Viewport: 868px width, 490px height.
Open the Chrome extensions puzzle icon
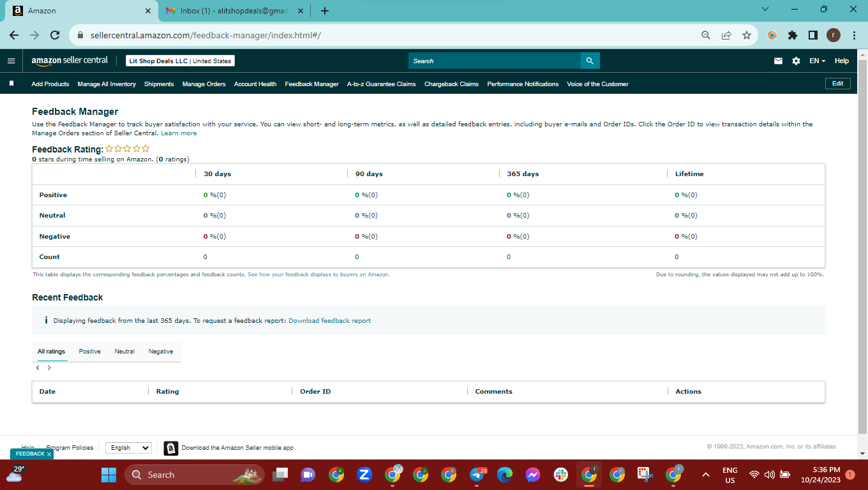(793, 35)
